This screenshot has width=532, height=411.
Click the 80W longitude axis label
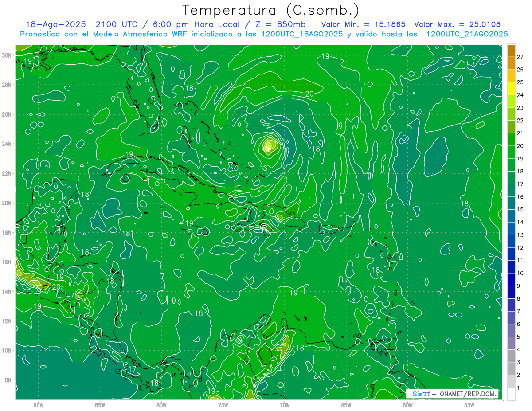(161, 405)
